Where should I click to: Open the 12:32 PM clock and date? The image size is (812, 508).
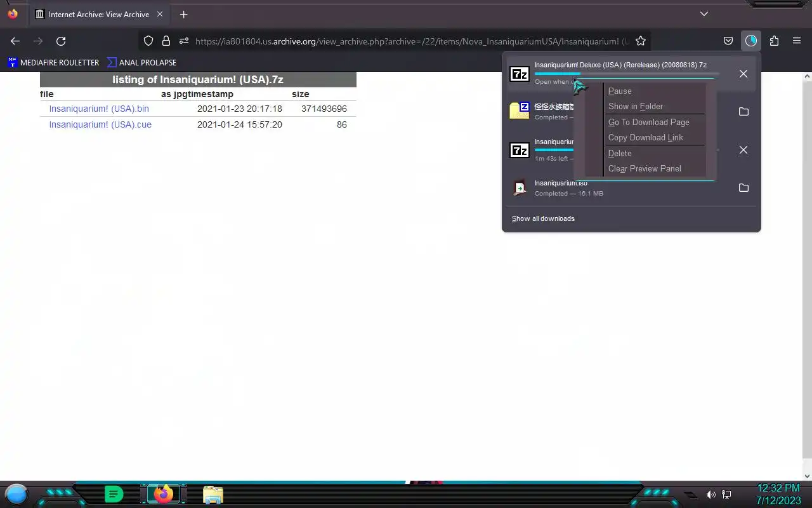pos(778,494)
